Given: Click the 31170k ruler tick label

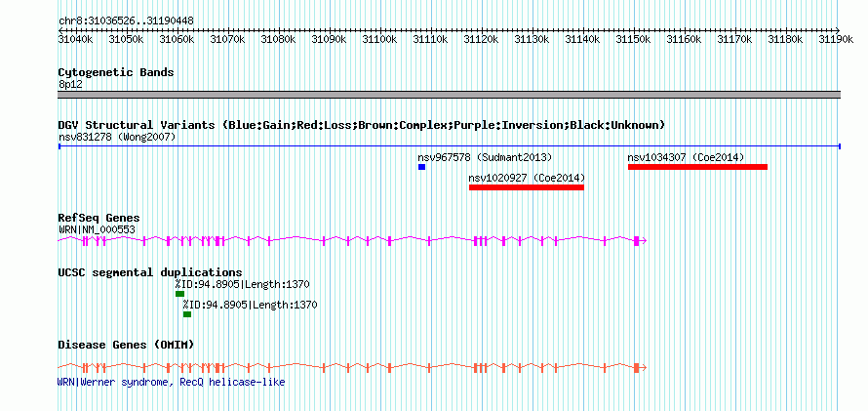Looking at the screenshot, I should click(x=734, y=39).
